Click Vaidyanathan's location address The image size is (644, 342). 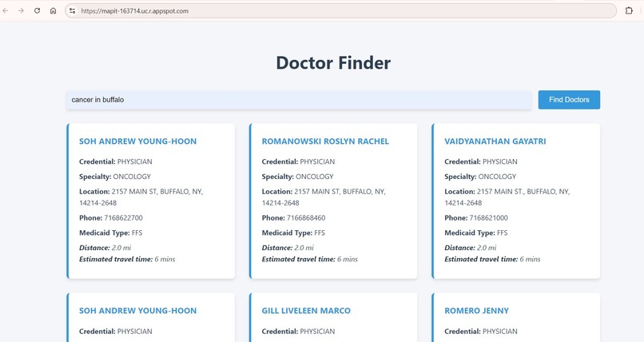point(507,197)
